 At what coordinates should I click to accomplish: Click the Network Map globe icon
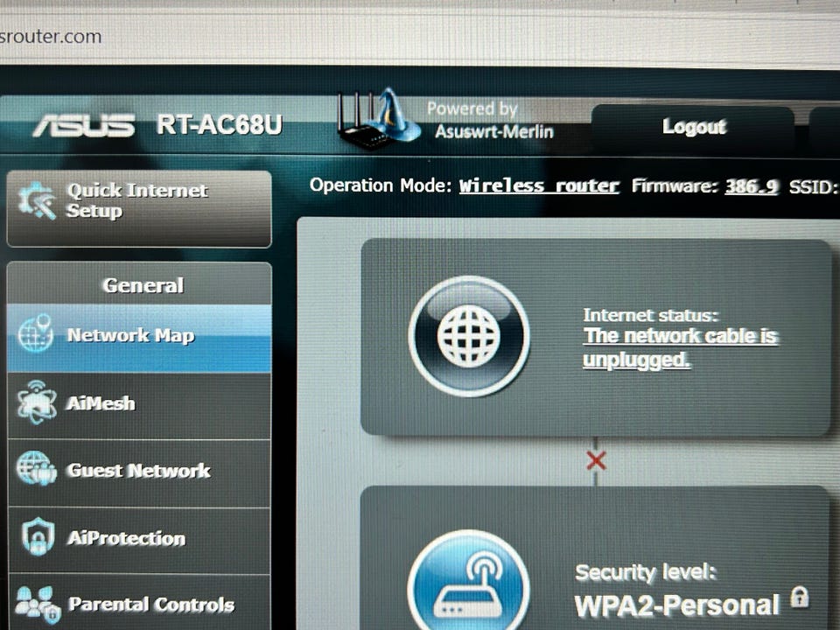tap(36, 333)
